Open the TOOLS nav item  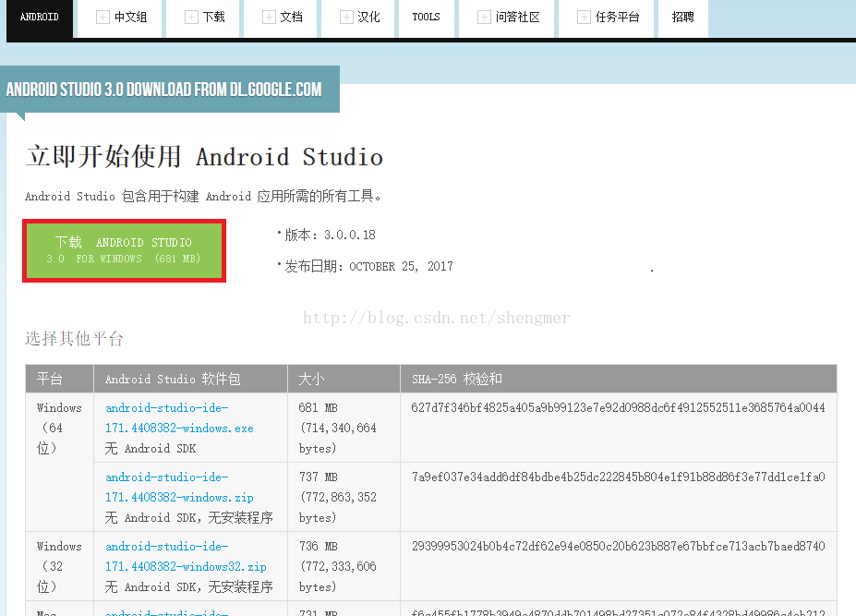(x=427, y=18)
